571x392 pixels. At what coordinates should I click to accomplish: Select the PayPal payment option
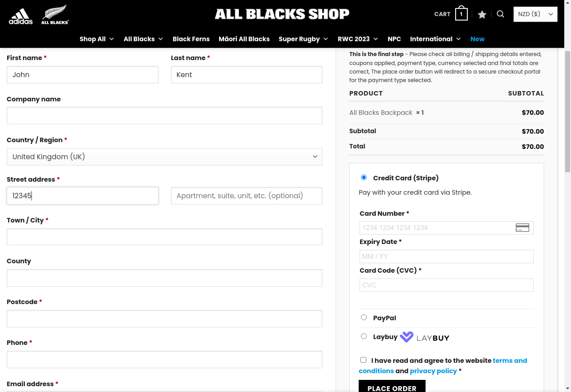pos(364,318)
